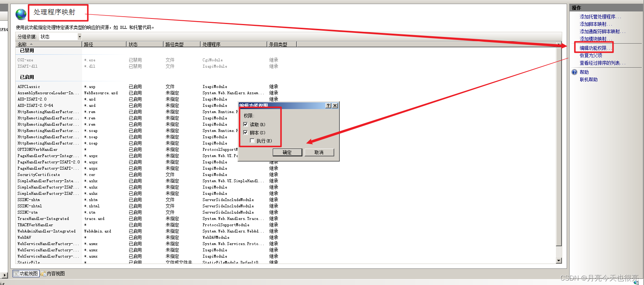Click the 功能视图 icon at bottom
Image resolution: width=644 pixels, height=285 pixels.
16,274
